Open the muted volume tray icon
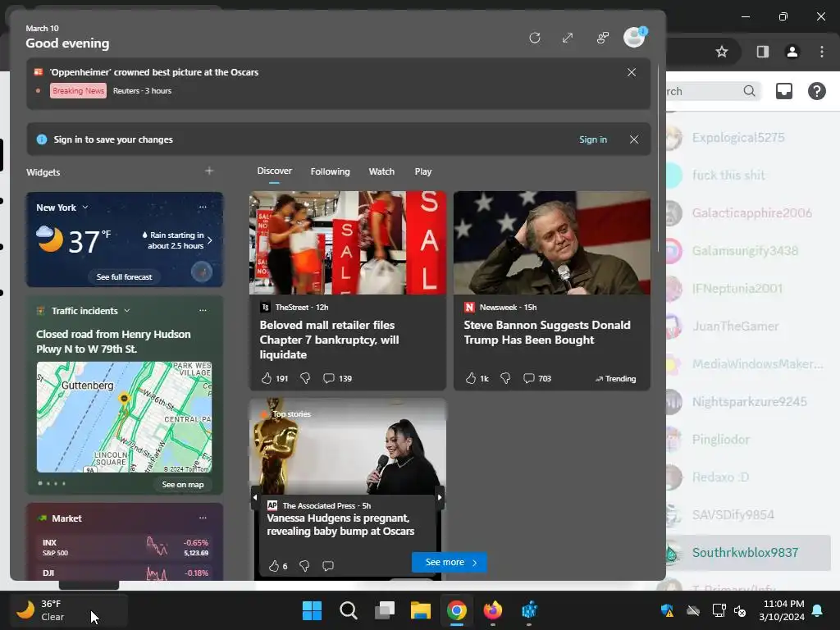Screen dimensions: 840x630 (x=740, y=610)
